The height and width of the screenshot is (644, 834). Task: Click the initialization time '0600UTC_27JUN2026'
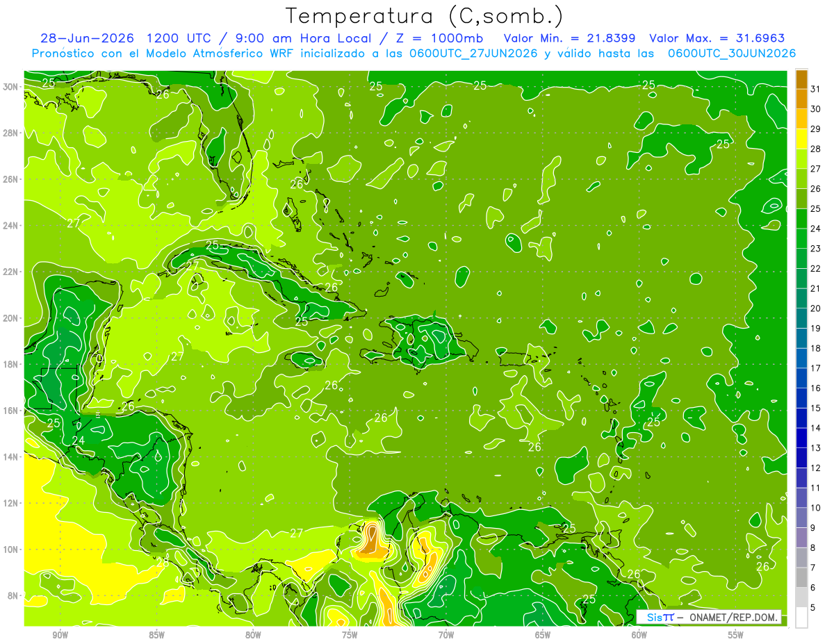(x=471, y=53)
